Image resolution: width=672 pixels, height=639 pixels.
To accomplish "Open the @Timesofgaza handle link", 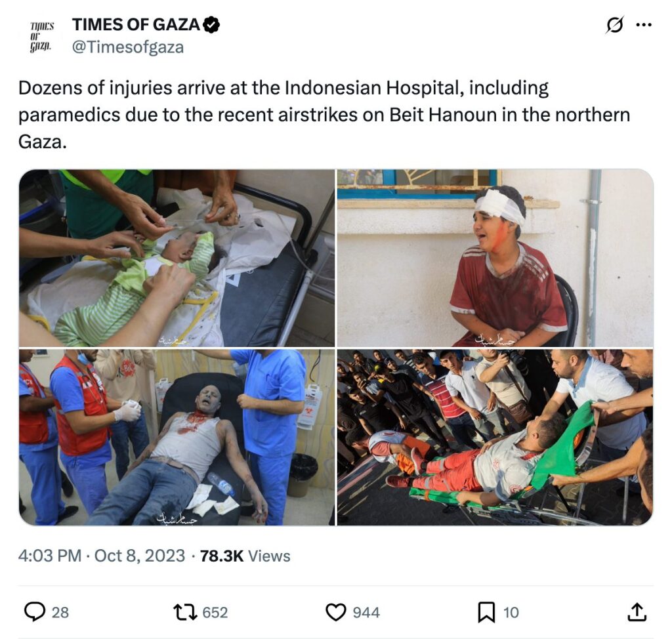I will pos(128,47).
